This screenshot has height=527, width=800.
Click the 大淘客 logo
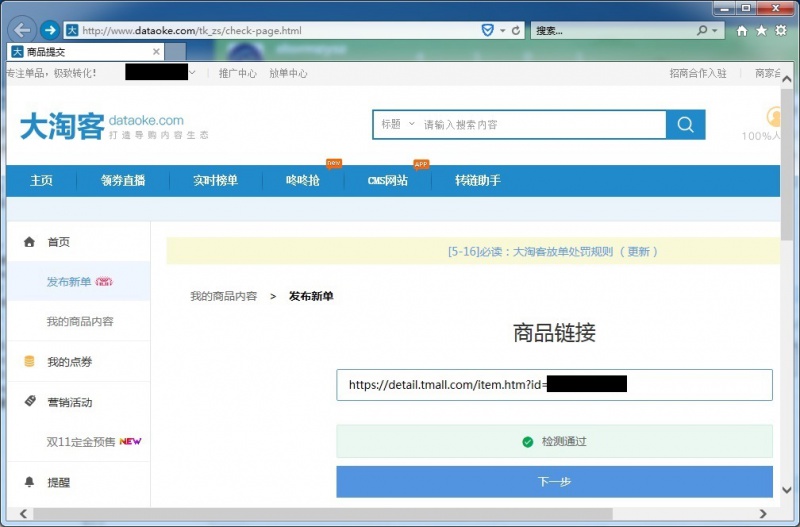coord(114,126)
